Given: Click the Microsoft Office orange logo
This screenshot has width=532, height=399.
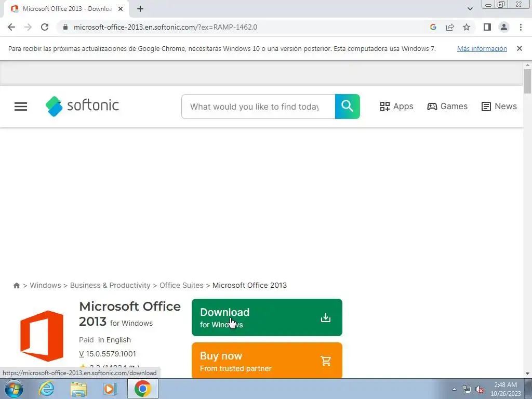Looking at the screenshot, I should point(42,336).
